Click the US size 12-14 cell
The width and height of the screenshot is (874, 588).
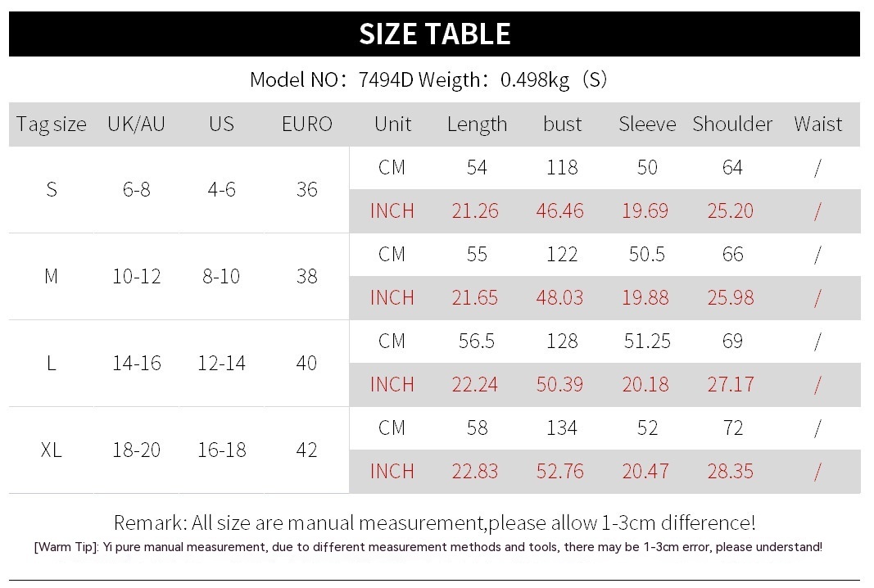coord(221,363)
